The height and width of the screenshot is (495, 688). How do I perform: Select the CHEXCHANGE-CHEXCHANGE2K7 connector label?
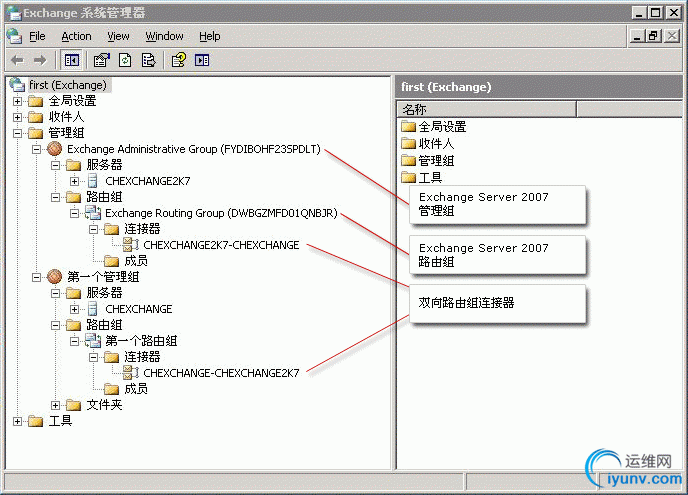tap(222, 373)
